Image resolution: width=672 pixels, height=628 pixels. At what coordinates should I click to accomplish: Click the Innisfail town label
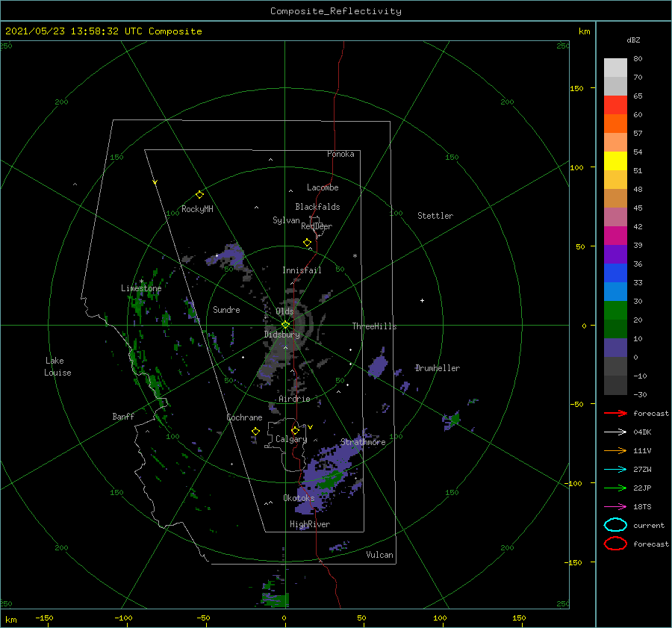tap(302, 270)
